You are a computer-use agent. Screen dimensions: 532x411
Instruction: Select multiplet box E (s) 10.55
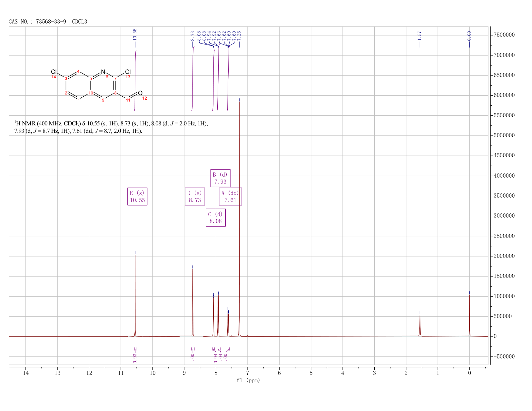pyautogui.click(x=137, y=197)
